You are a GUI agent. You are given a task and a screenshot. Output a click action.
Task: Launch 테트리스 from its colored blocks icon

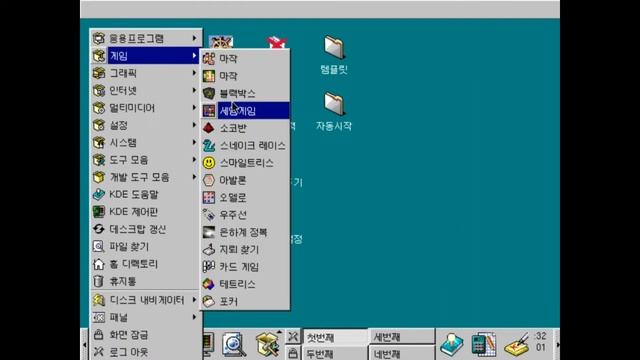(209, 284)
